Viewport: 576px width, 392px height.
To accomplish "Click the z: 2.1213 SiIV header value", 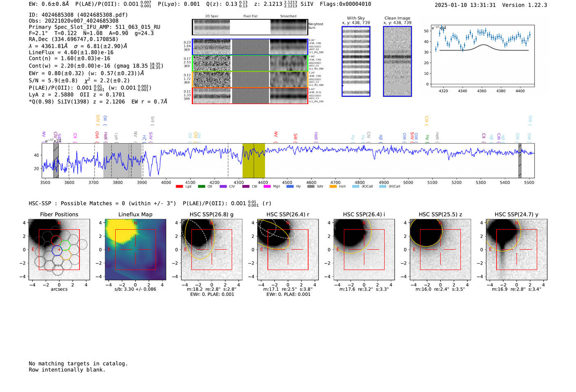I will (x=283, y=4).
